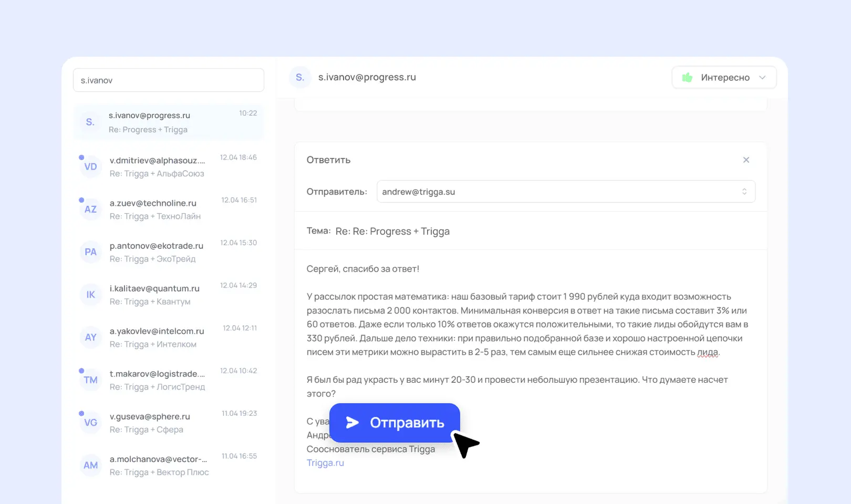Click the green thumbs-up icon
Viewport: 851px width, 504px height.
[x=687, y=78]
